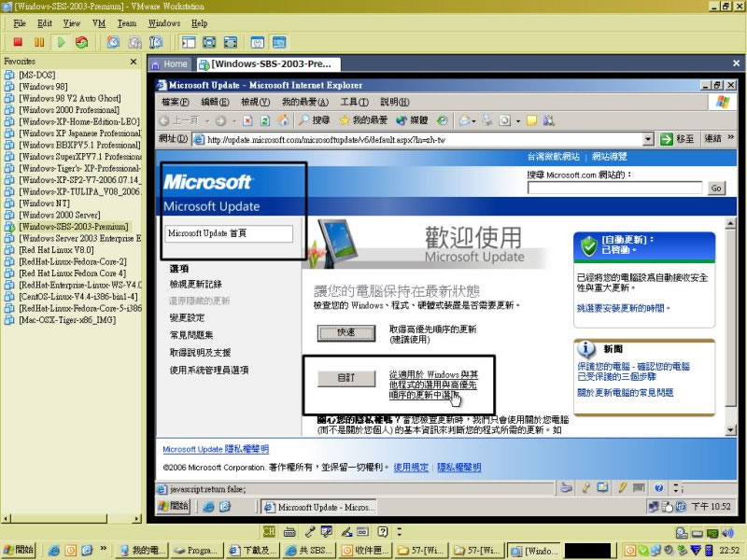The image size is (747, 560).
Task: Expand the IE links chevron
Action: pyautogui.click(x=731, y=137)
